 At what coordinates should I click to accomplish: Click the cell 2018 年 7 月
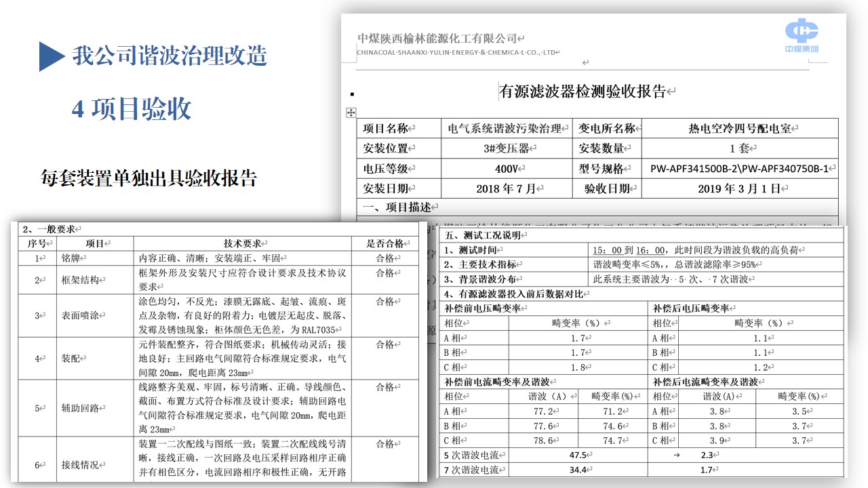[x=505, y=188]
